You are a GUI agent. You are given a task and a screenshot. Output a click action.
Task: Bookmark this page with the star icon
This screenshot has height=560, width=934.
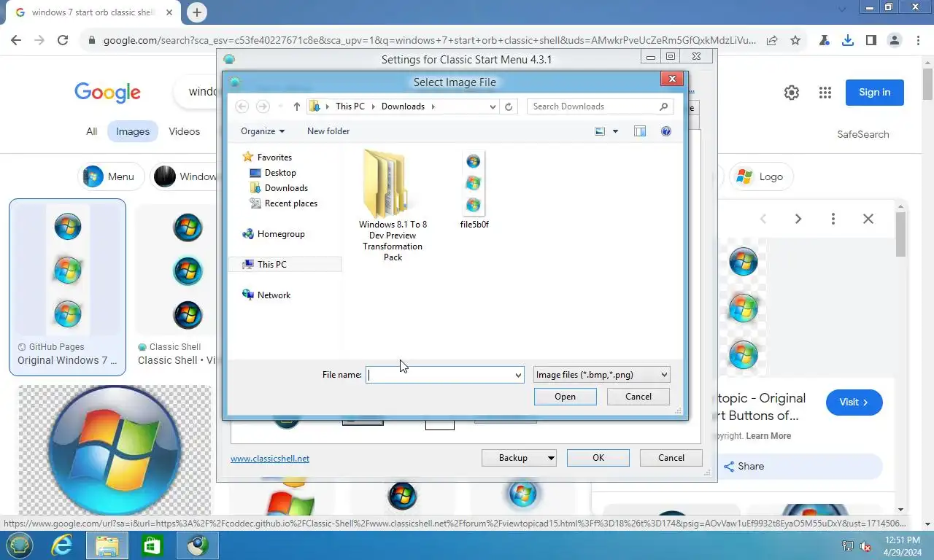(795, 41)
